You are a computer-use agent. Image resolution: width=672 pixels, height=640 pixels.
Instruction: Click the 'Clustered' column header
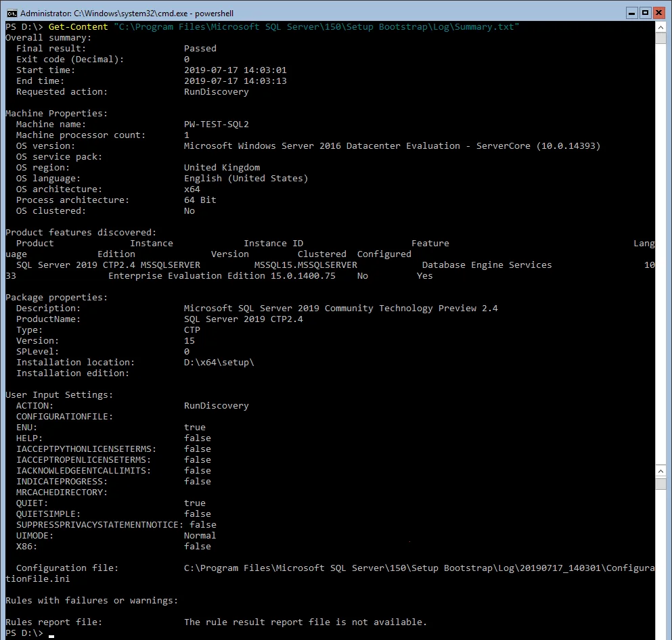pos(322,254)
